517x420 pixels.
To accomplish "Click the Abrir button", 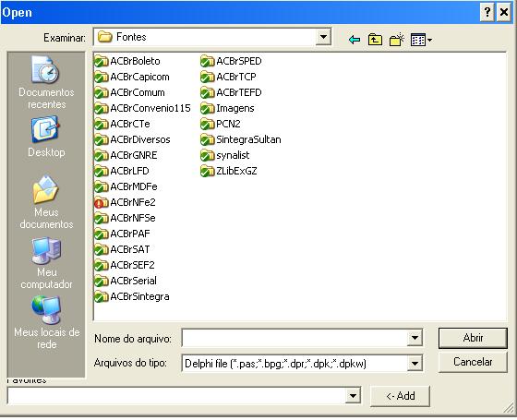I will [473, 338].
